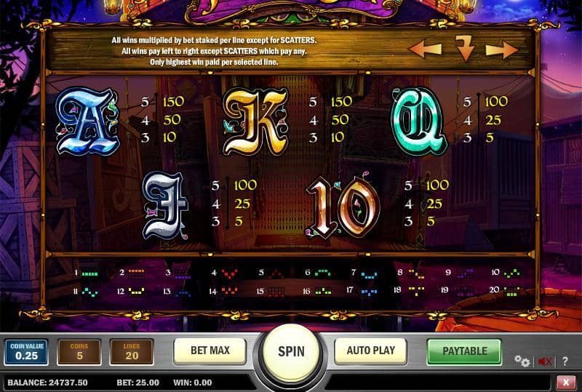Adjust the LINES 20 selector

click(132, 351)
